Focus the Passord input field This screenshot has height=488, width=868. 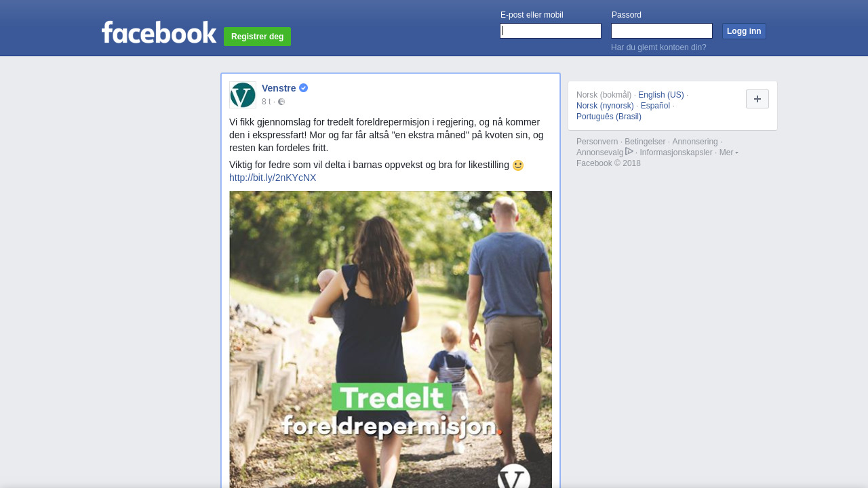[x=662, y=31]
